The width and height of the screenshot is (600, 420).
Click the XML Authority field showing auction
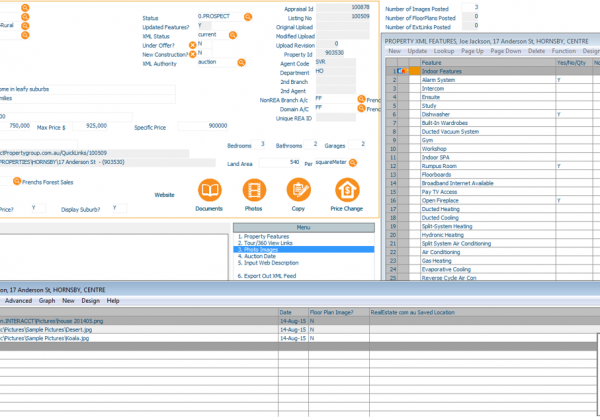coord(217,62)
